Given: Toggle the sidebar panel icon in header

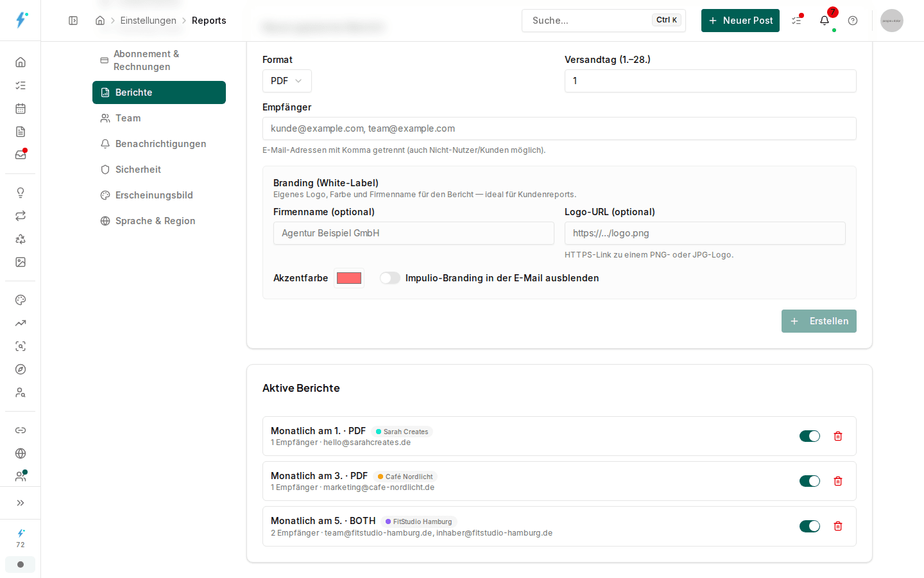Looking at the screenshot, I should (73, 21).
